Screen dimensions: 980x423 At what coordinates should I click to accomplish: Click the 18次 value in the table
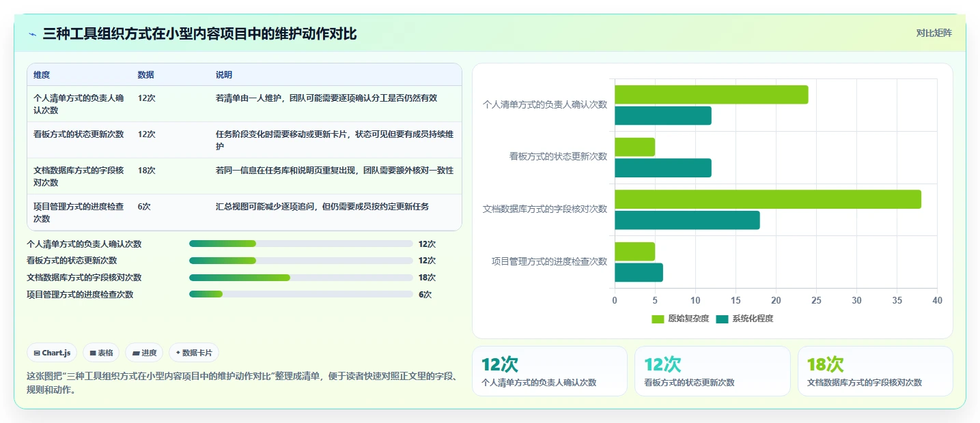click(146, 171)
